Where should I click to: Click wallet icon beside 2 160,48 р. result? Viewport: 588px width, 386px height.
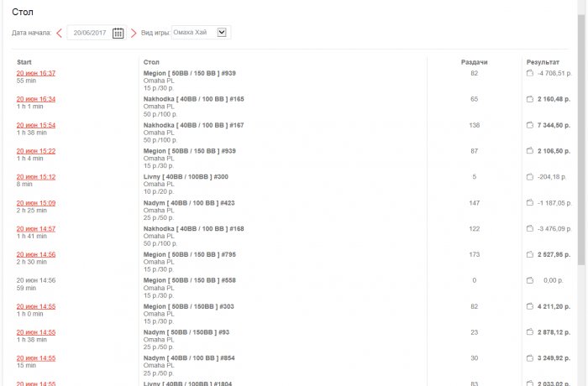tap(529, 99)
